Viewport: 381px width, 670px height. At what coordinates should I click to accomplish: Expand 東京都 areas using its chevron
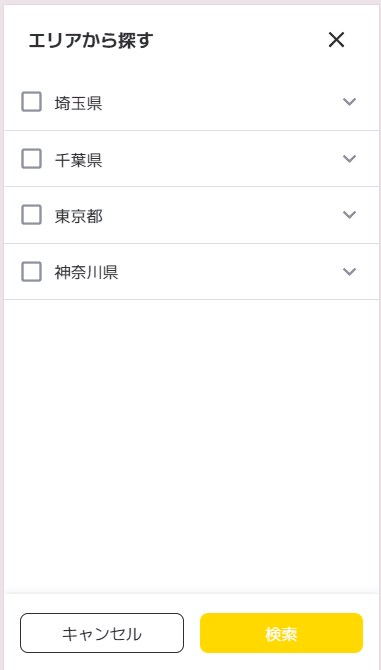pyautogui.click(x=349, y=215)
